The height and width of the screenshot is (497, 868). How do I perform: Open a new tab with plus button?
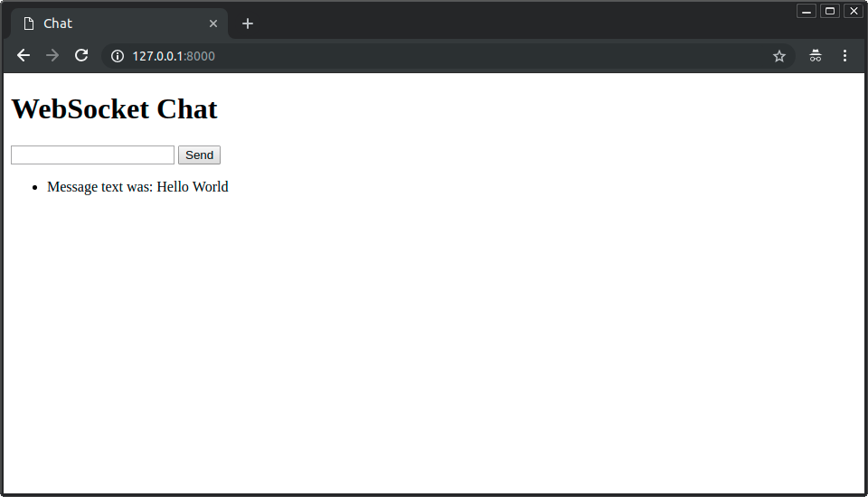248,23
